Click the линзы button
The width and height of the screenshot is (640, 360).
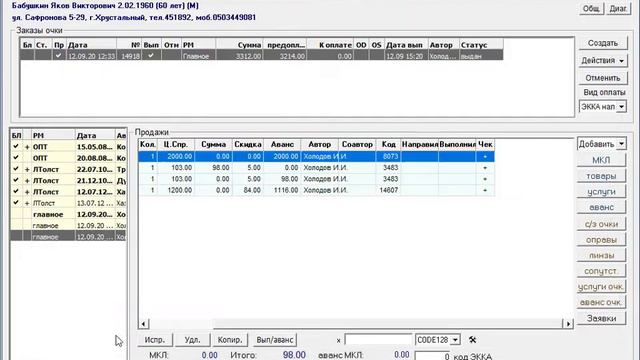click(602, 256)
